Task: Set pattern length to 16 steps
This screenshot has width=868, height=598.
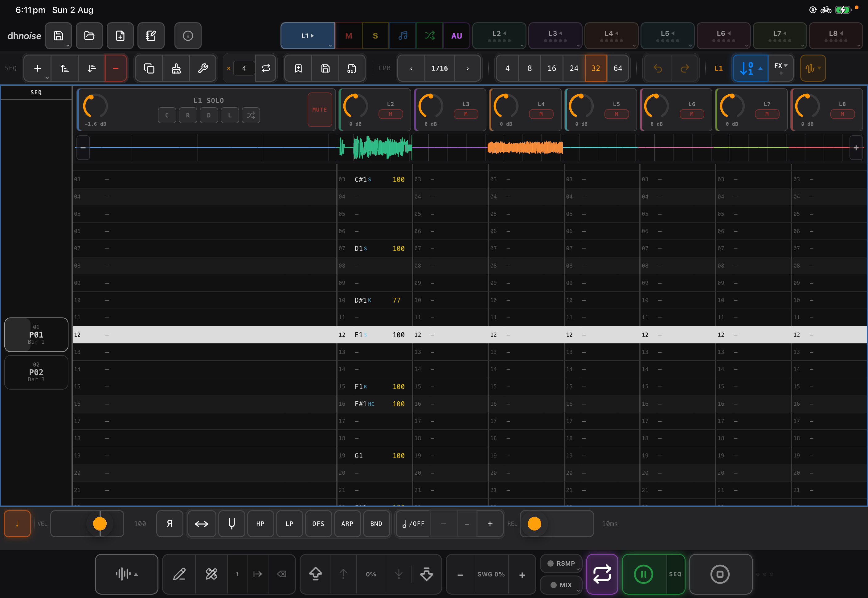Action: coord(551,68)
